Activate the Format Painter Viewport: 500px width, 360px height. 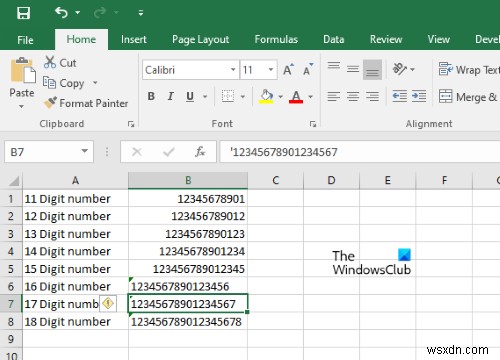[86, 103]
